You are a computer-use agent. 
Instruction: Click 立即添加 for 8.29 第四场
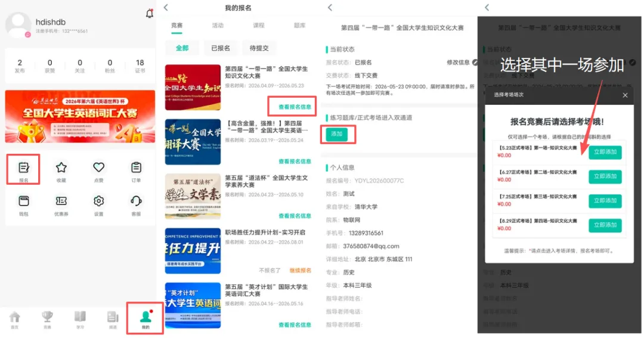pos(605,225)
